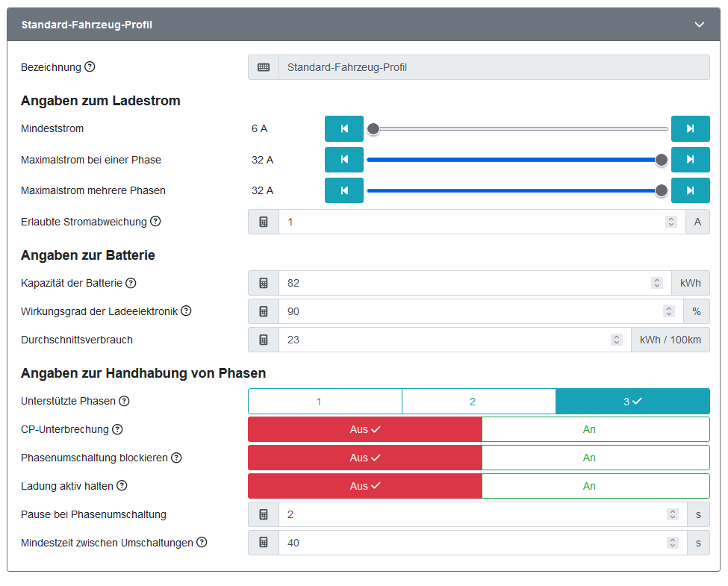Click help icon beside Erlaubte Stromabweichung
This screenshot has height=586, width=728.
tap(155, 222)
